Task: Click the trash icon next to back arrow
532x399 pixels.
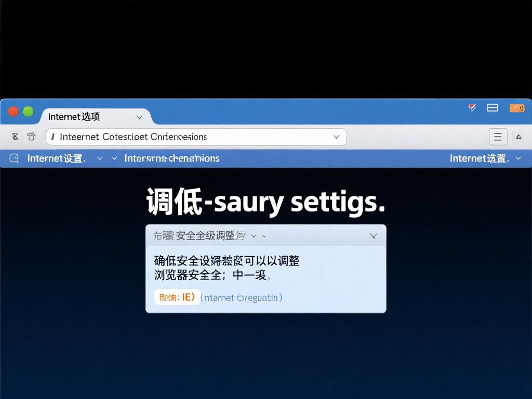Action: tap(32, 136)
